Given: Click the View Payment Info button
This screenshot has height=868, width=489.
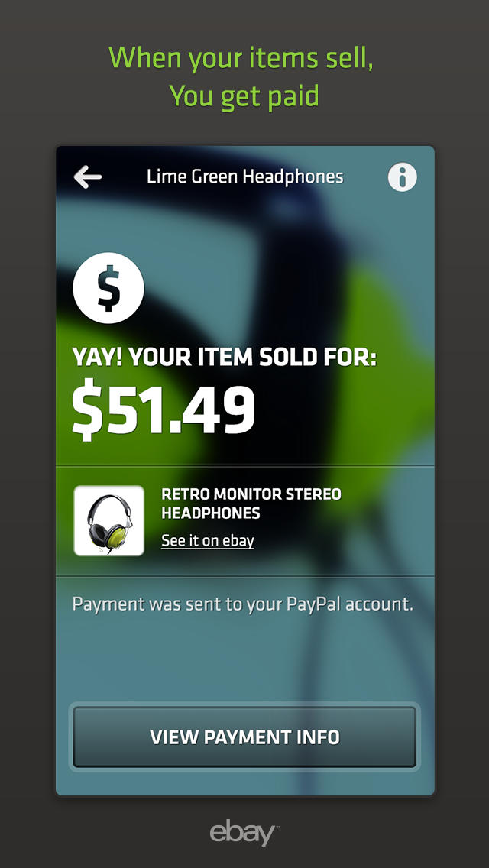Looking at the screenshot, I should (x=244, y=737).
